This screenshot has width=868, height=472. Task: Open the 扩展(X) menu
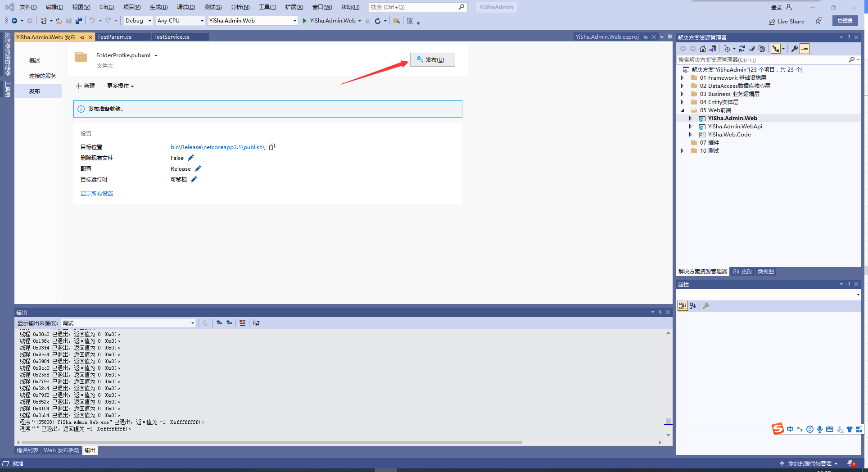294,7
